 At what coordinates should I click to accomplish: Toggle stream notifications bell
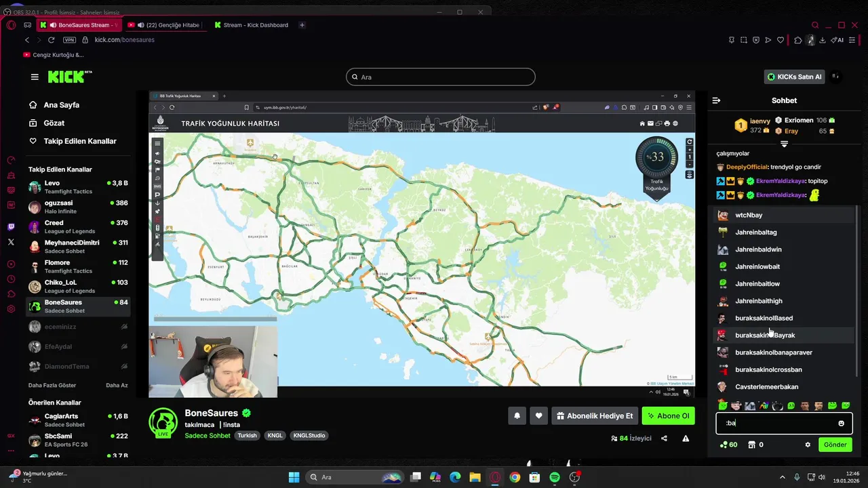517,415
